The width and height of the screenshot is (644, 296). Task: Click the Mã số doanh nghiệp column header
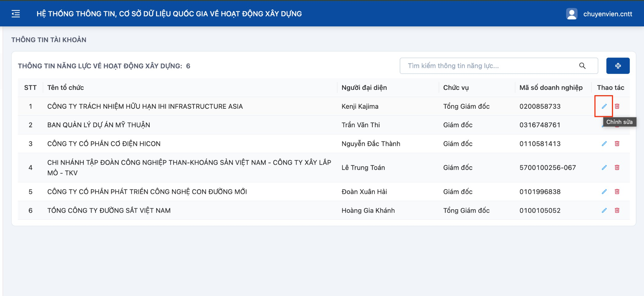pyautogui.click(x=551, y=88)
